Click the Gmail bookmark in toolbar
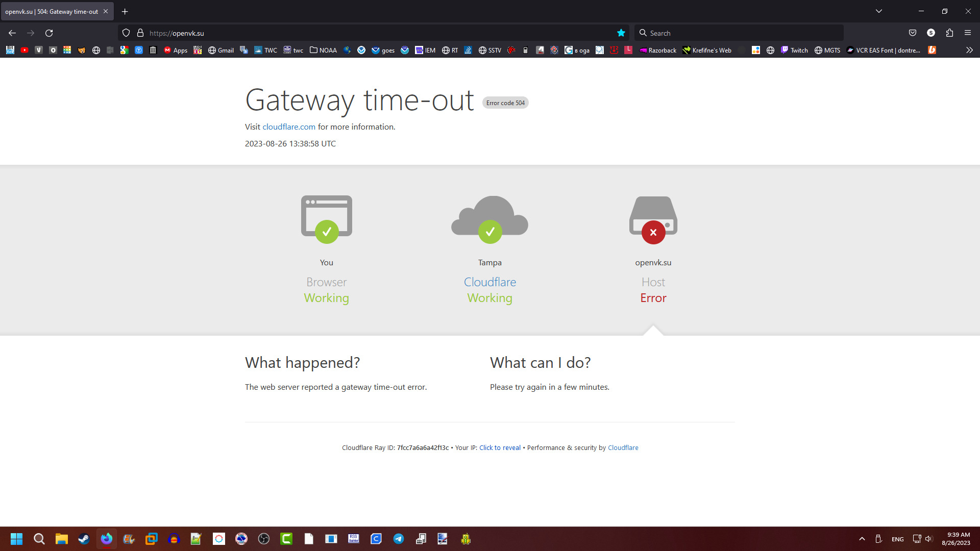Screen dimensions: 980x551 click(x=224, y=51)
